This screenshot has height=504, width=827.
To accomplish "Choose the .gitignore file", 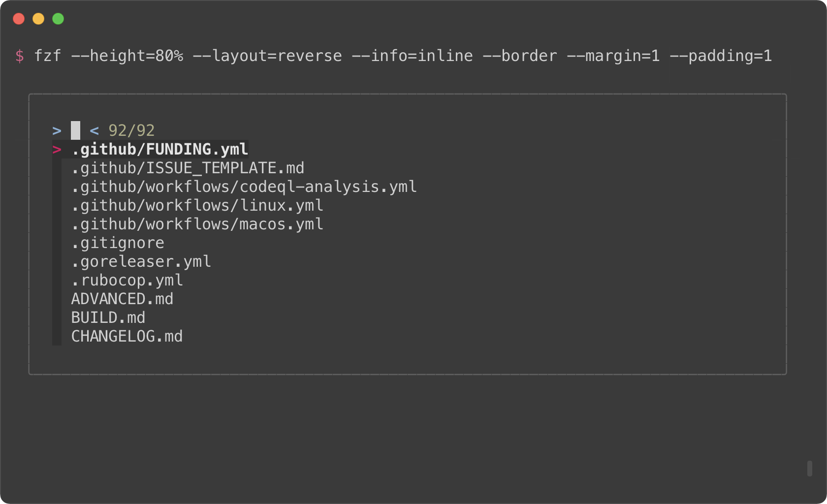I will (x=118, y=243).
